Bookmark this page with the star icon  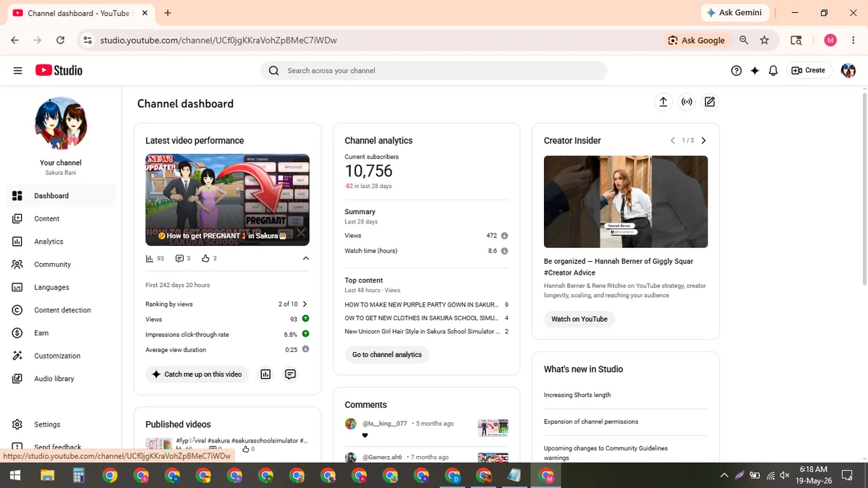click(x=765, y=40)
